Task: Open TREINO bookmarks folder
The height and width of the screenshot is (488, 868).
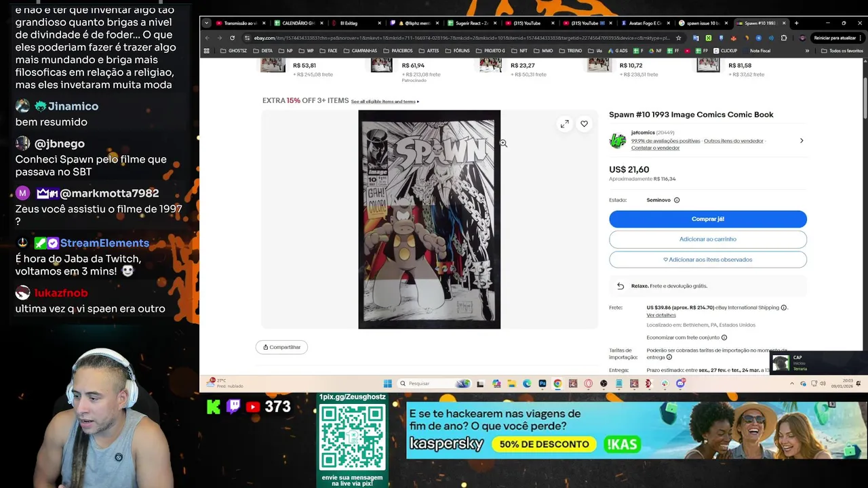Action: pyautogui.click(x=571, y=51)
